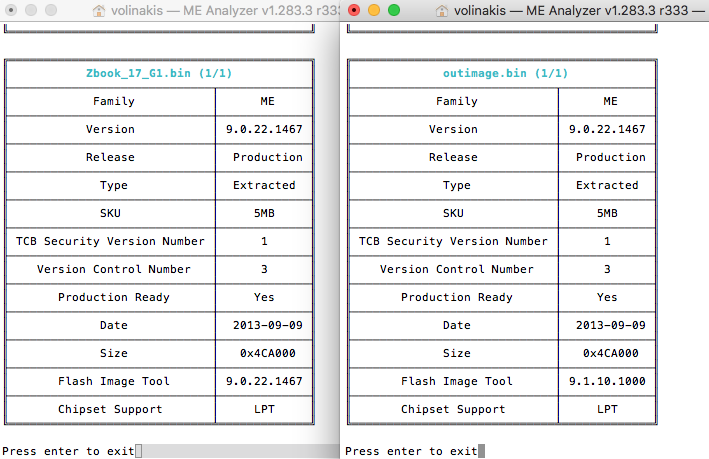
Task: Click Version '9.0.22.1467' in Zbook_17_G1 table
Action: [x=264, y=129]
